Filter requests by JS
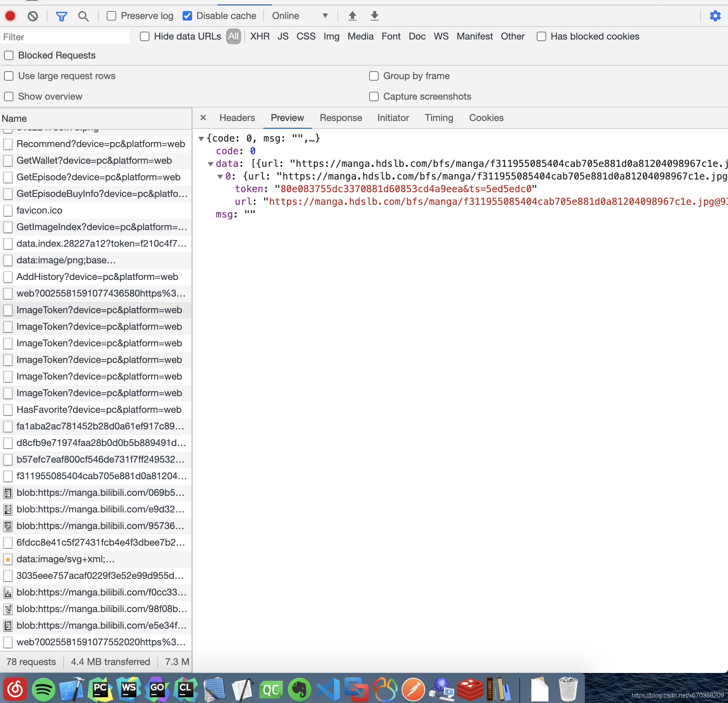 [x=283, y=36]
